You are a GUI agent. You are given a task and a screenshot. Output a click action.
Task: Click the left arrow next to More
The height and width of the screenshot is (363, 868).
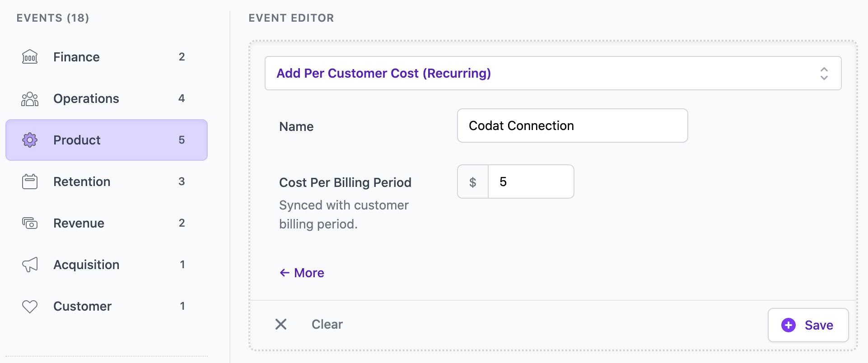[x=285, y=273]
